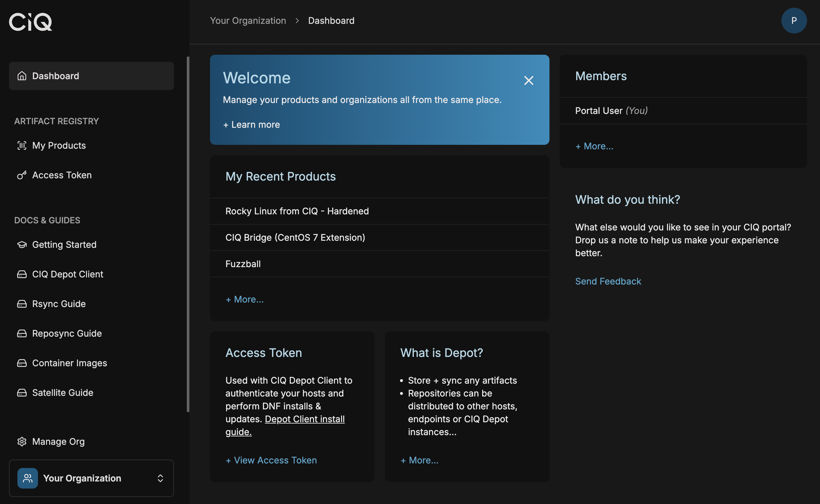Click the CIQ Depot Client drive icon

click(x=22, y=274)
